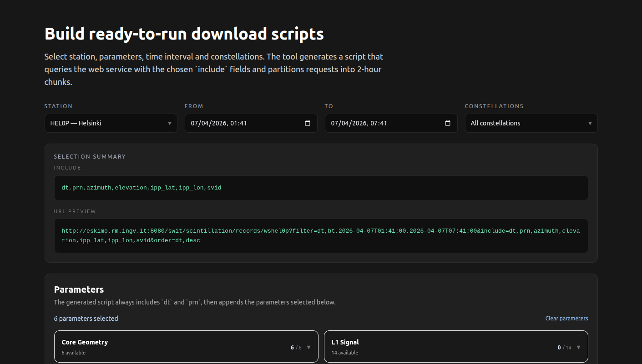
Task: Open the station selector showing HEL0P — Helsinki
Action: pyautogui.click(x=105, y=123)
